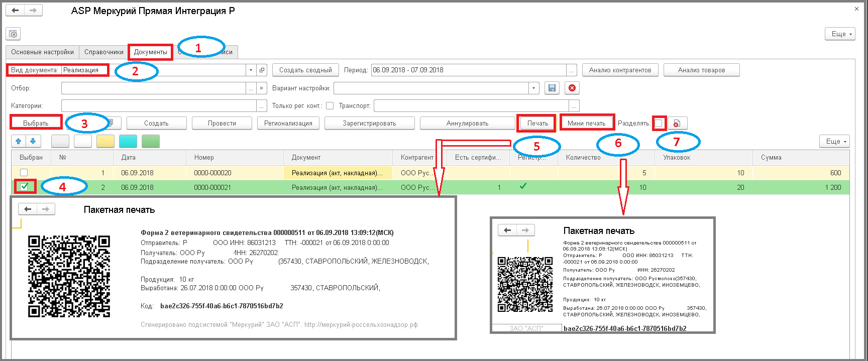Click the Провести button
This screenshot has width=868, height=361.
point(222,123)
